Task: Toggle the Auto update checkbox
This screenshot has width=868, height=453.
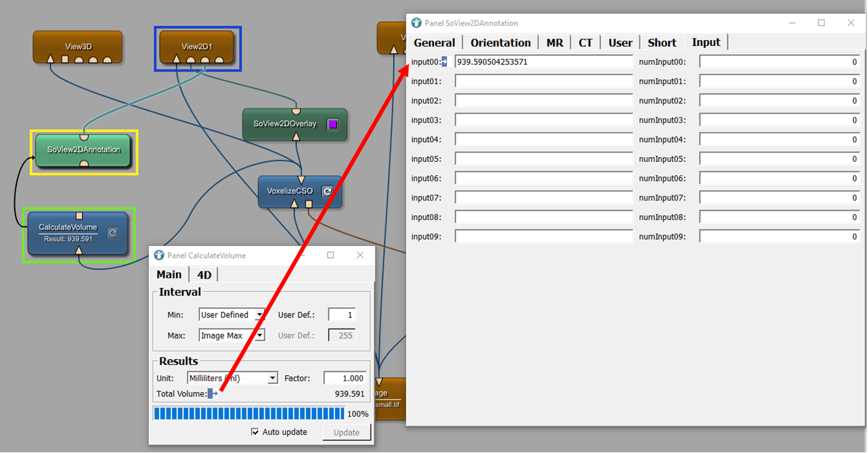Action: pos(255,432)
